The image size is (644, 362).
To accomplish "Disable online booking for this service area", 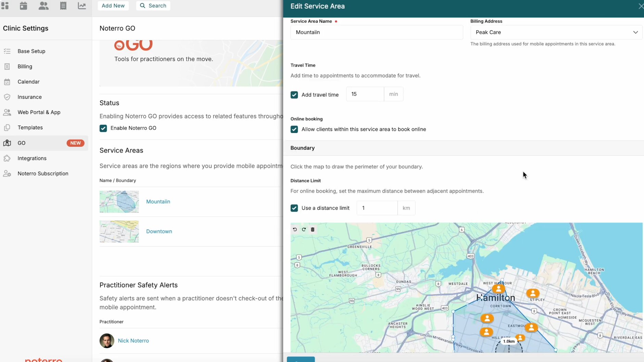I will click(294, 129).
